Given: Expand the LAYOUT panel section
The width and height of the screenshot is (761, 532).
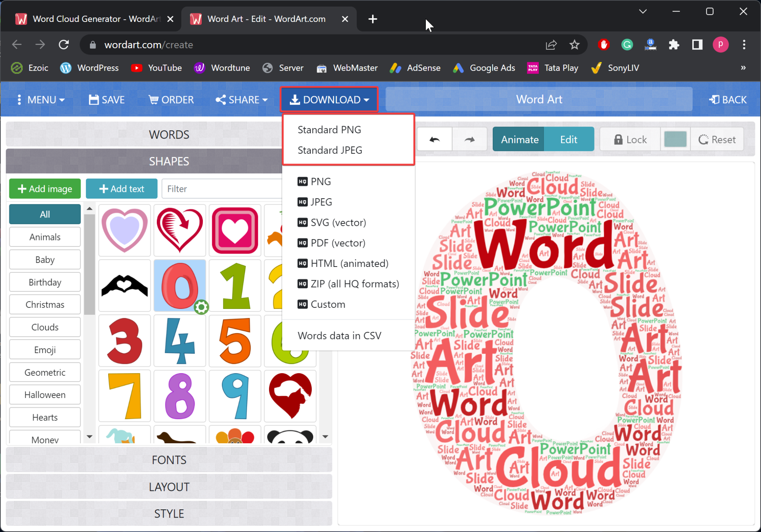Looking at the screenshot, I should coord(169,486).
